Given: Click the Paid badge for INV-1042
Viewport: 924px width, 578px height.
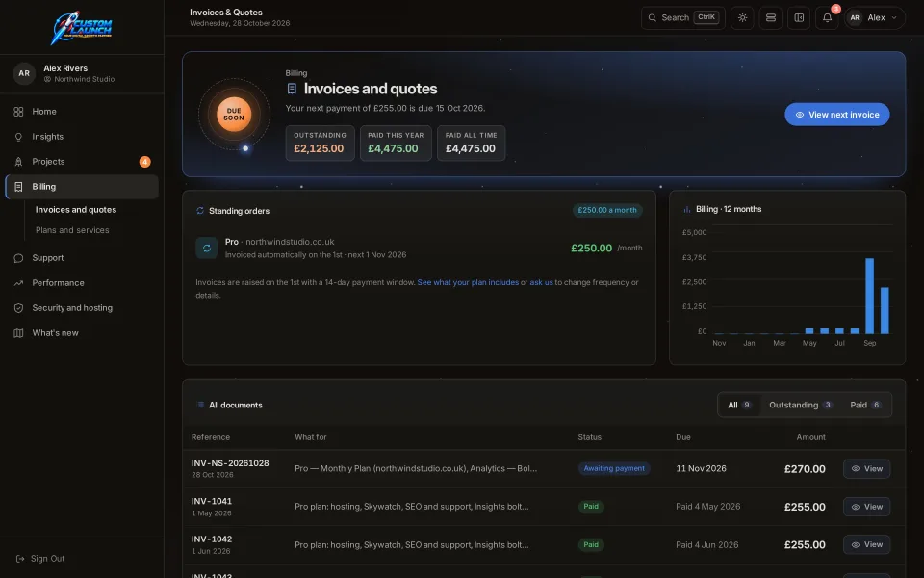Looking at the screenshot, I should pyautogui.click(x=591, y=544).
